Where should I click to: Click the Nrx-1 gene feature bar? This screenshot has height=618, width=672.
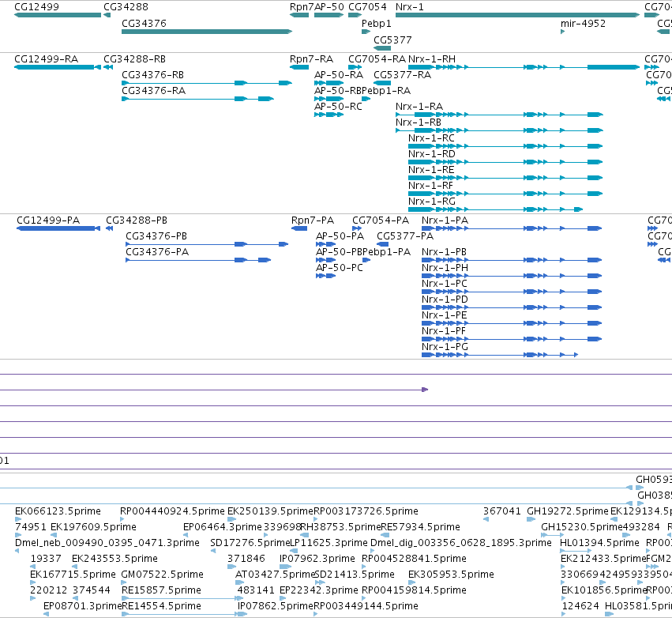518,15
